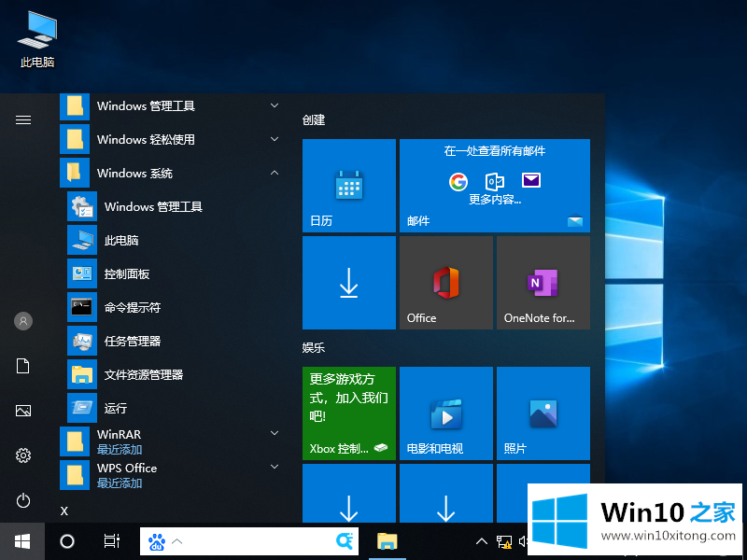Open Settings gear in Start sidebar
The width and height of the screenshot is (747, 560).
(x=23, y=455)
